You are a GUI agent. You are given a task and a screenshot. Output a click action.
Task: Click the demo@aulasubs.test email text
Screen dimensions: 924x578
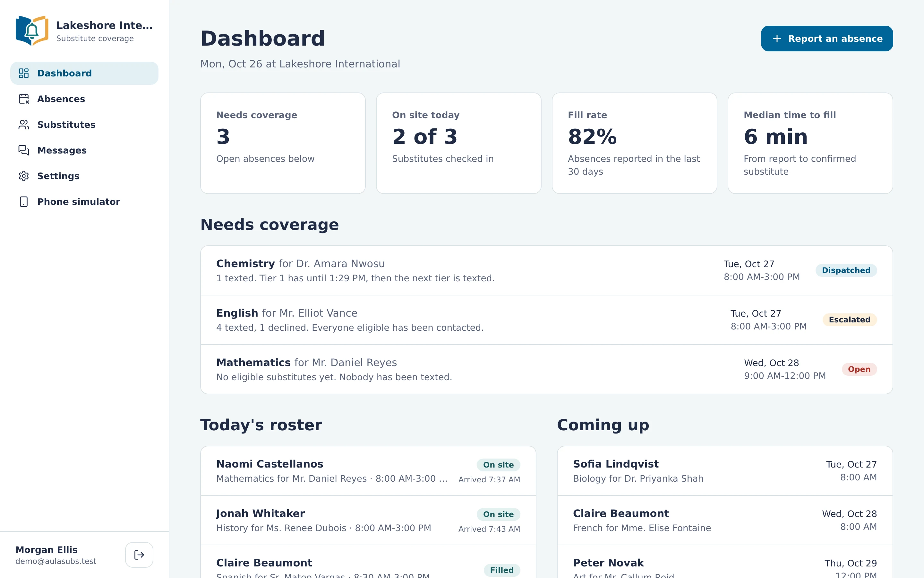pos(56,561)
